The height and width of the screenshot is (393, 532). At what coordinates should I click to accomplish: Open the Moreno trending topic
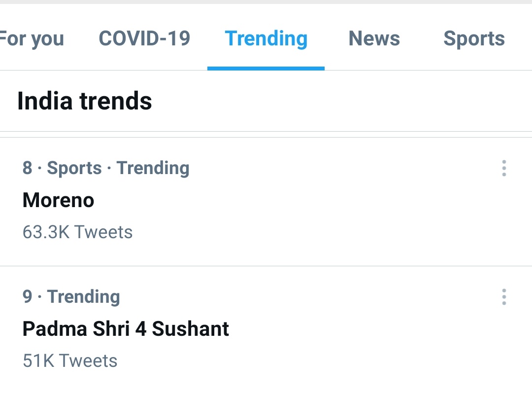[58, 200]
